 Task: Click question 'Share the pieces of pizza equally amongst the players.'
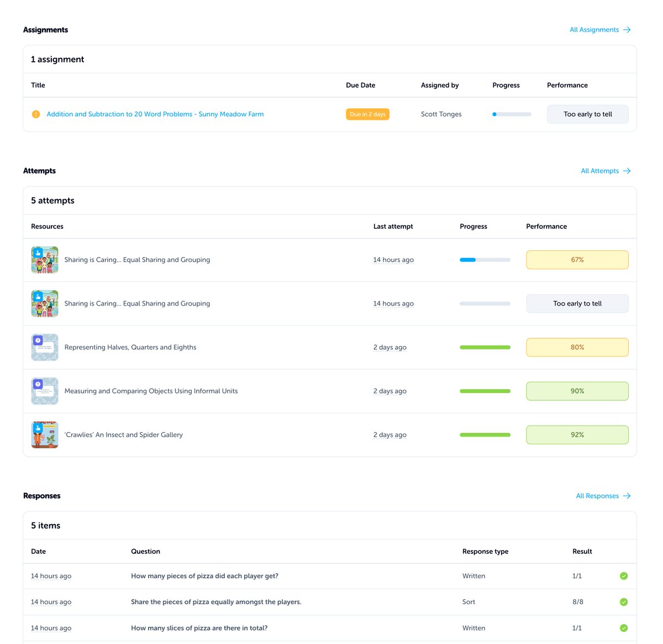pyautogui.click(x=216, y=602)
